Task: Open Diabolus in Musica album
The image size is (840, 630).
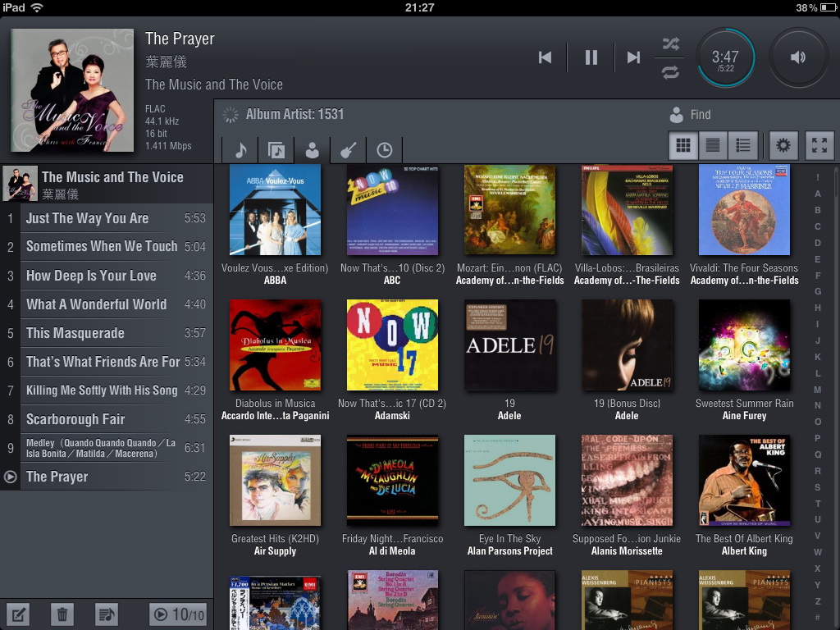Action: click(275, 345)
